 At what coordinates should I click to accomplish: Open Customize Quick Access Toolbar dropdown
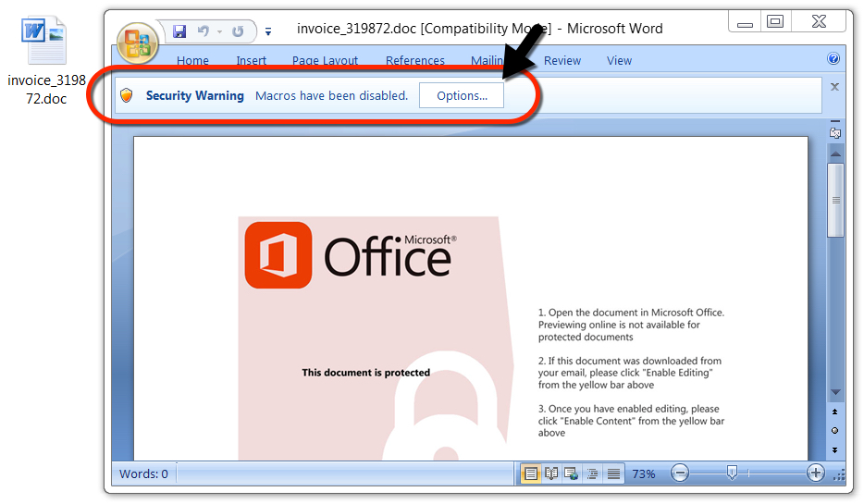coord(268,32)
